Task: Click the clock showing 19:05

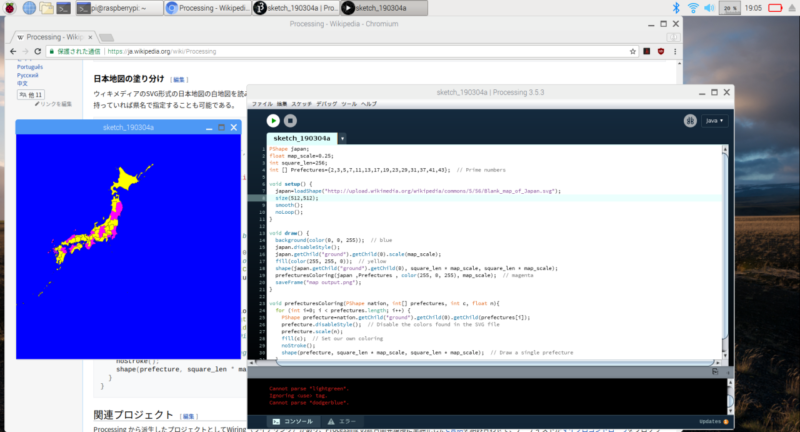Action: (753, 8)
